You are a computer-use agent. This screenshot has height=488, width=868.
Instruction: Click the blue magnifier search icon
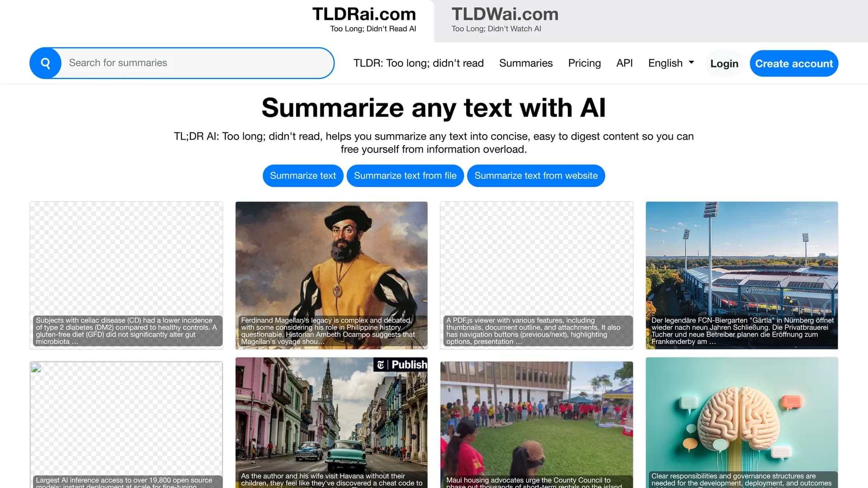45,63
